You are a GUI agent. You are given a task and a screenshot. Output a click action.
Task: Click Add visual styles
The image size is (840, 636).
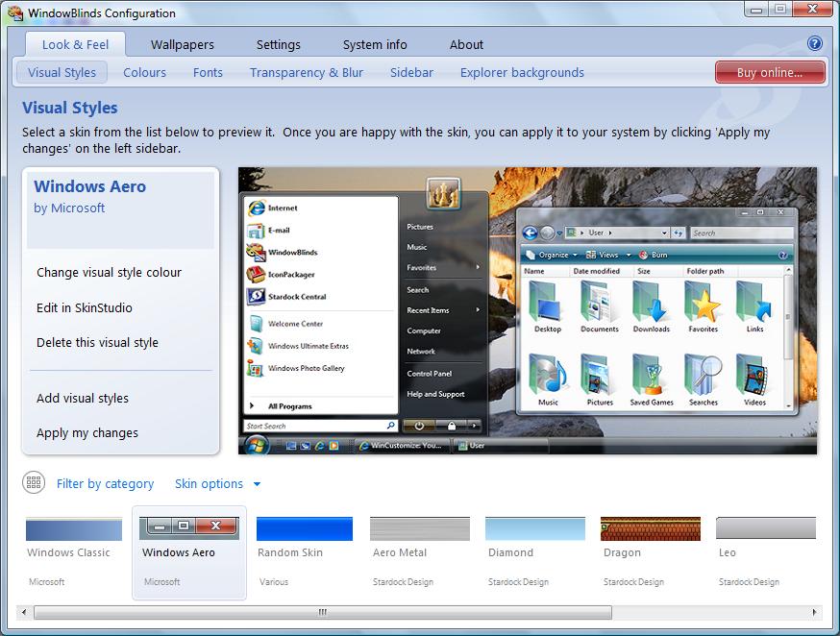pyautogui.click(x=83, y=399)
